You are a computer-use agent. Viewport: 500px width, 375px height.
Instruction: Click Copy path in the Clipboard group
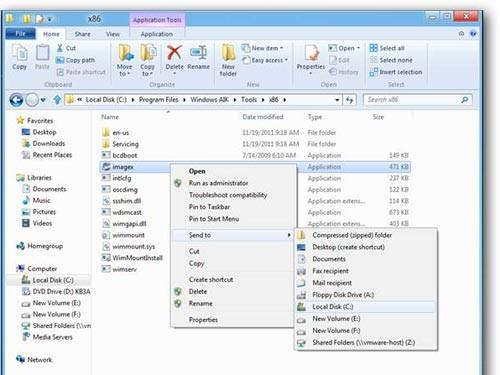coord(75,60)
